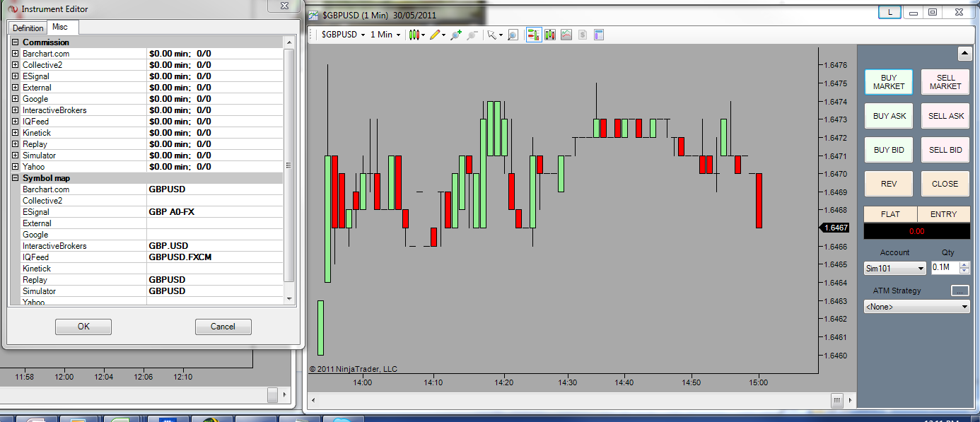Expand the Replay commission row
This screenshot has height=422, width=980.
point(15,144)
